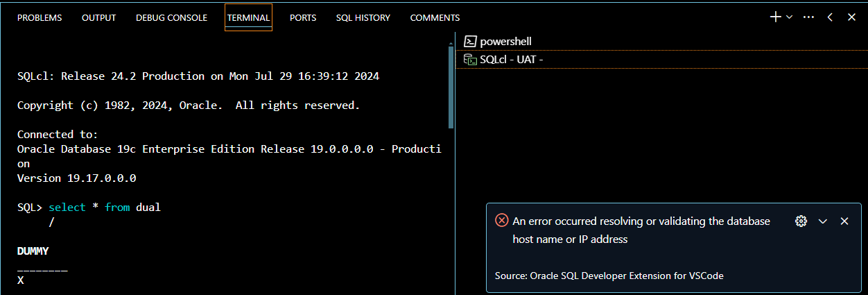Switch to the PROBLEMS tab
Image resolution: width=868 pixels, height=295 pixels.
(40, 18)
